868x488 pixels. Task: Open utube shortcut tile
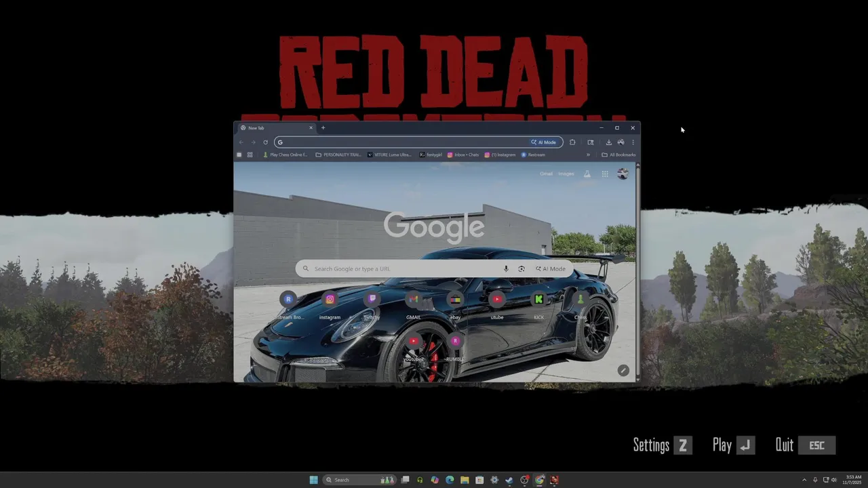coord(497,305)
